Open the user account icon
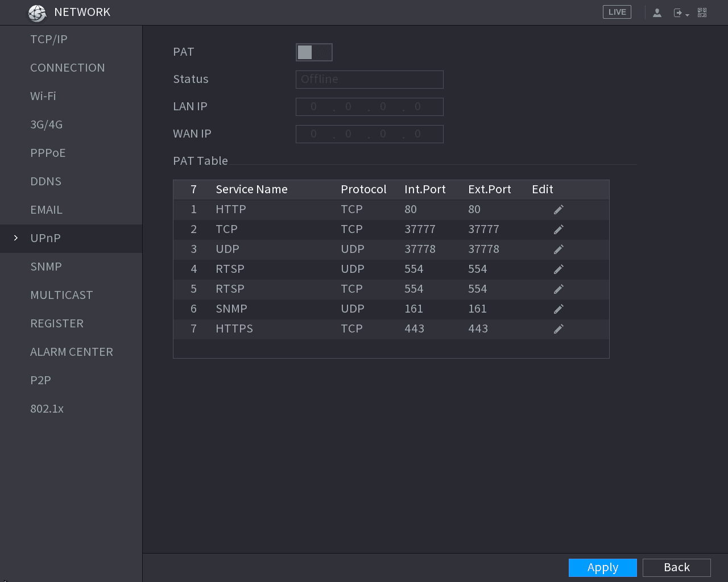728x582 pixels. tap(657, 13)
